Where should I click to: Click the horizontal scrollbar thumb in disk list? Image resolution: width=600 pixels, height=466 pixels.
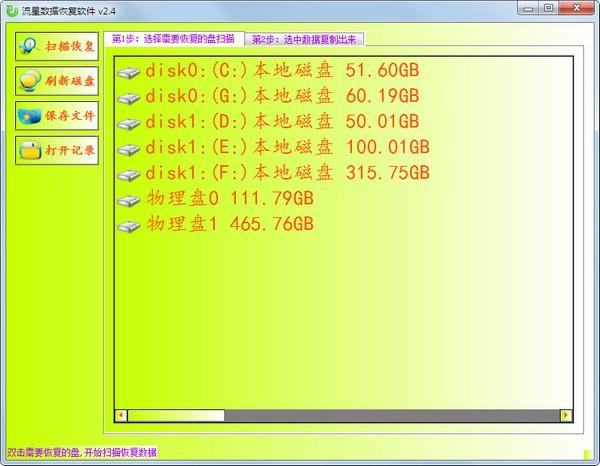pos(176,415)
